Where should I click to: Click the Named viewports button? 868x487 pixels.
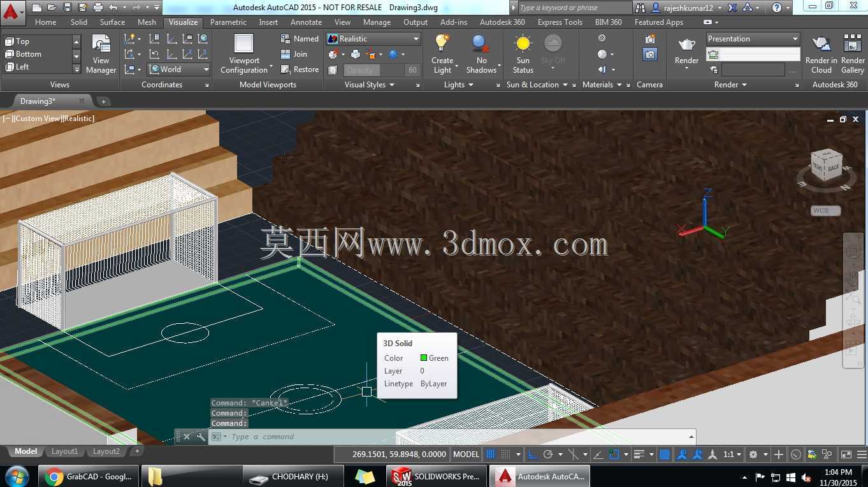click(x=300, y=39)
